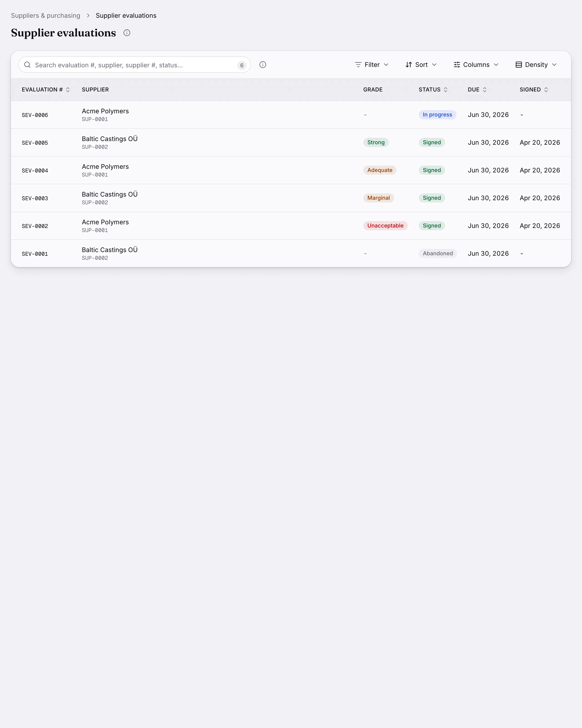Viewport: 582px width, 728px height.
Task: Click the result count badge 6
Action: (x=242, y=65)
